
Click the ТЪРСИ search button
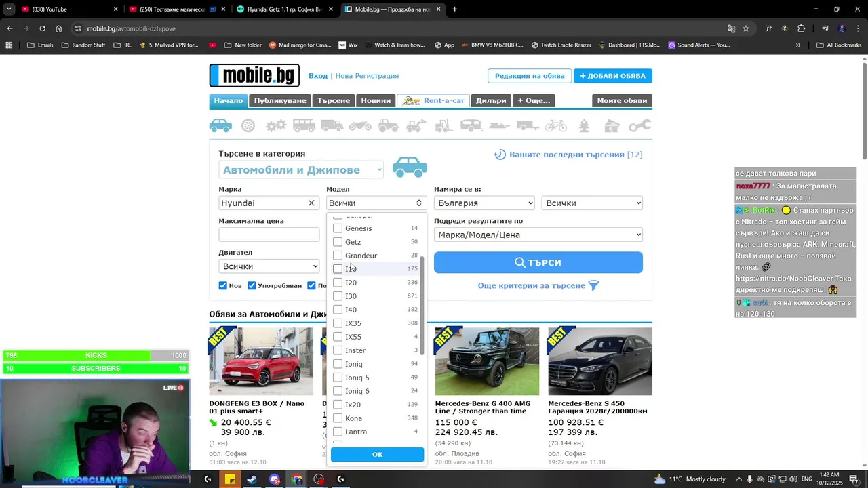[538, 262]
